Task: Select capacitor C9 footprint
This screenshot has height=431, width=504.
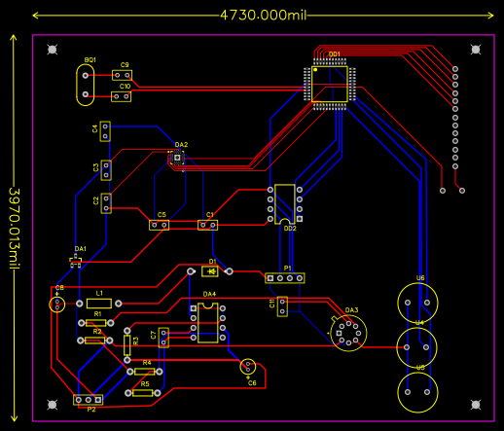Action: tap(122, 75)
